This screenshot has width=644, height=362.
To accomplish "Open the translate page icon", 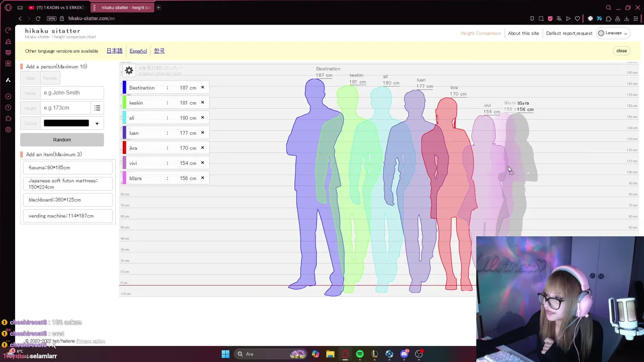I will point(559,19).
